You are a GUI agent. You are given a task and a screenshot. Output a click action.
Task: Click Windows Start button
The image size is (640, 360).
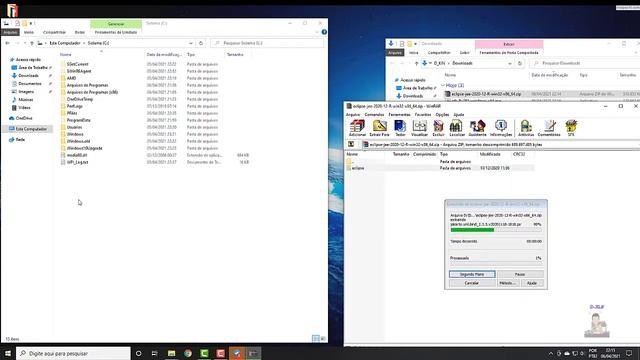tap(8, 353)
